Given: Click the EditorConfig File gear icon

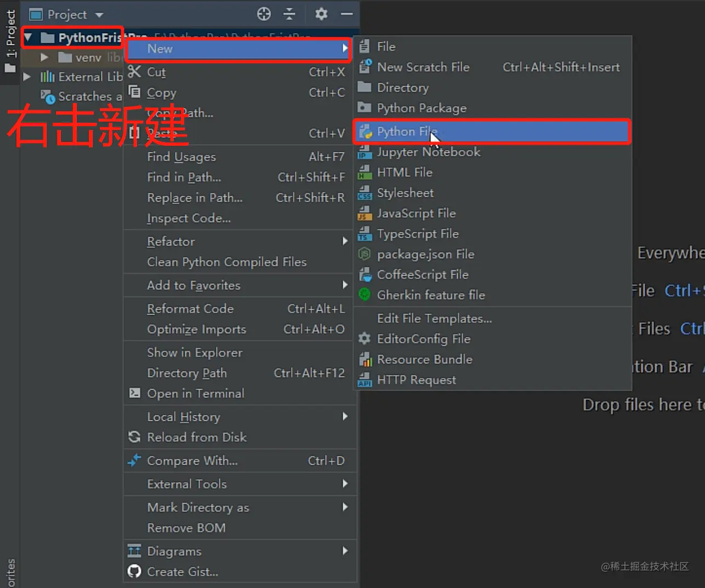Looking at the screenshot, I should 365,339.
